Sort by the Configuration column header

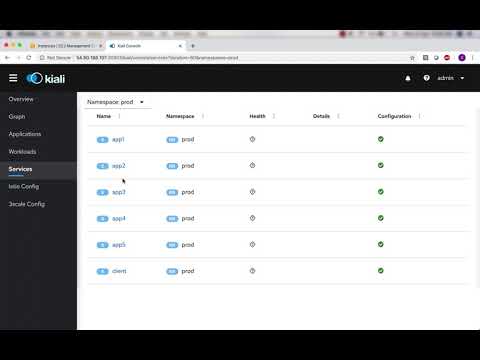[394, 116]
